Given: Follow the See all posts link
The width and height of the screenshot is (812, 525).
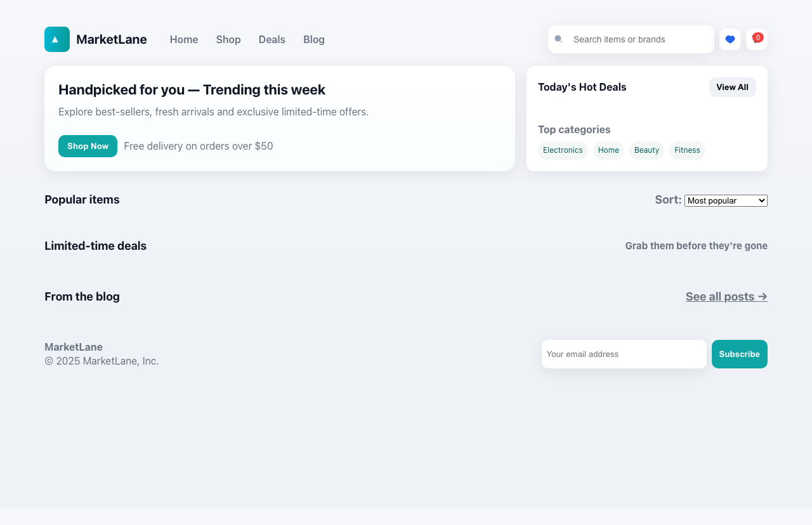Looking at the screenshot, I should coord(726,296).
